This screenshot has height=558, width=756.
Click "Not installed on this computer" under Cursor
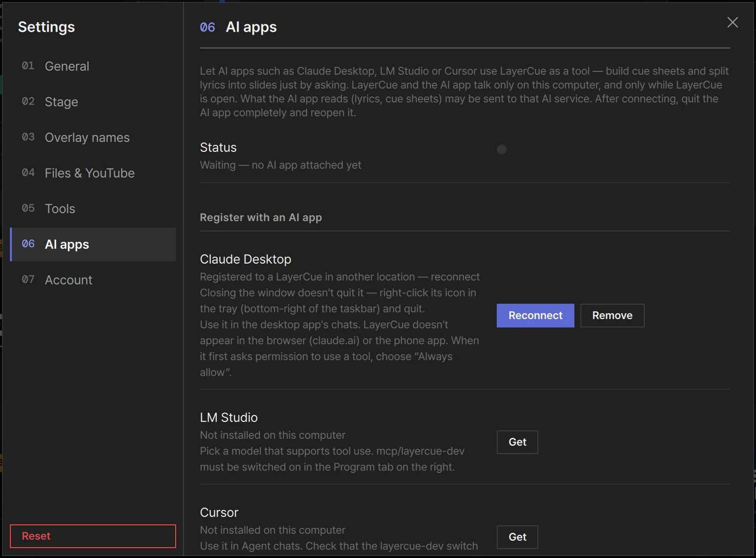(273, 530)
